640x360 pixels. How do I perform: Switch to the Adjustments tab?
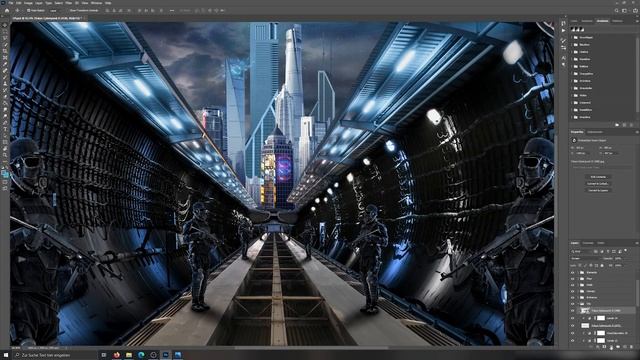click(595, 132)
